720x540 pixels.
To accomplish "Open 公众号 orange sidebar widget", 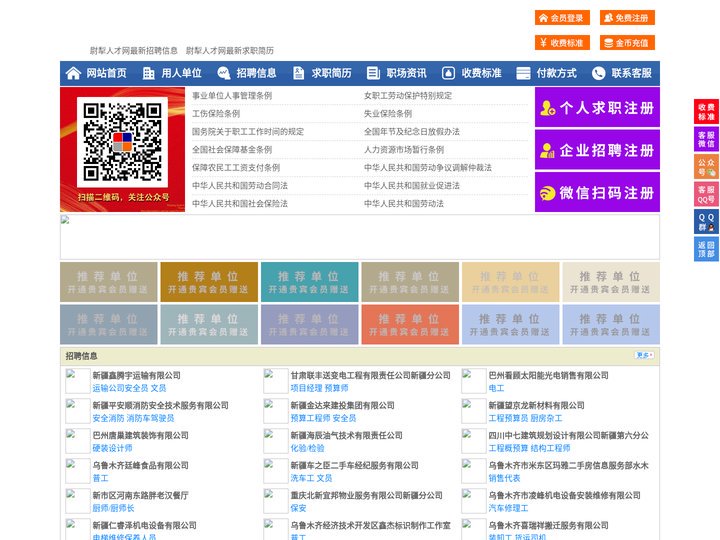I will 706,167.
